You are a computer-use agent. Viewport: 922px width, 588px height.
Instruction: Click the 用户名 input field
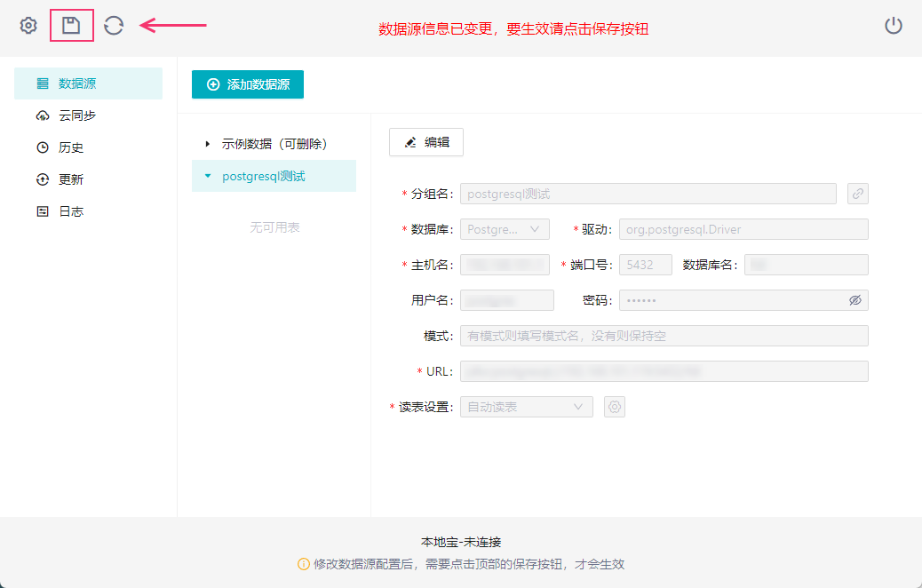507,300
